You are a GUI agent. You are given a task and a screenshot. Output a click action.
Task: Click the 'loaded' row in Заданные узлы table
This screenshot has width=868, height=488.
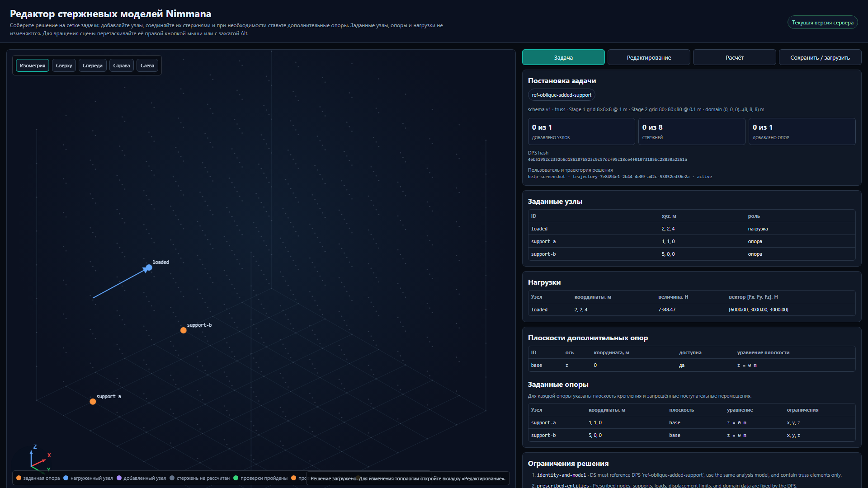(692, 229)
